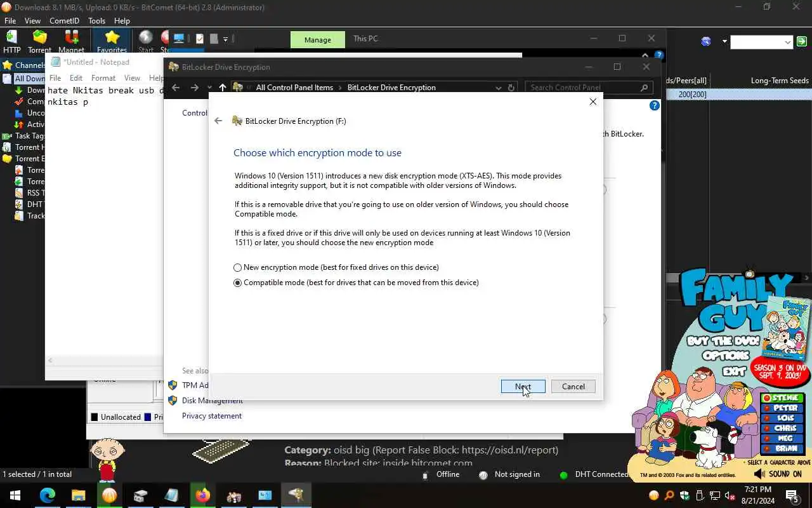This screenshot has height=508, width=812.
Task: Switch to Firefox on the taskbar
Action: (x=202, y=495)
